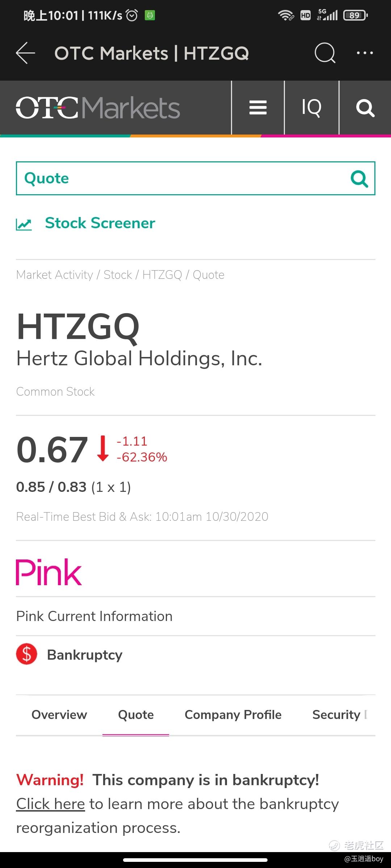391x868 pixels.
Task: Click the Stock Screener chart icon
Action: (x=24, y=224)
